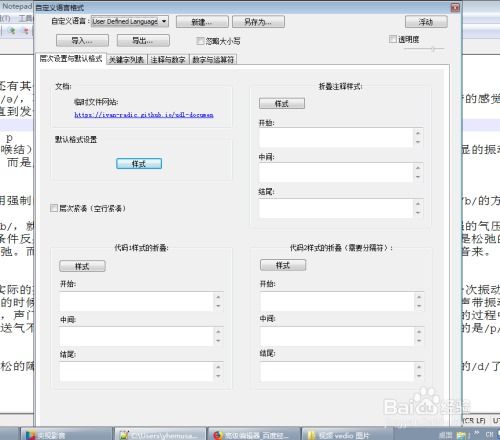Select the 数字与运算符 tab
The width and height of the screenshot is (500, 440).
213,60
